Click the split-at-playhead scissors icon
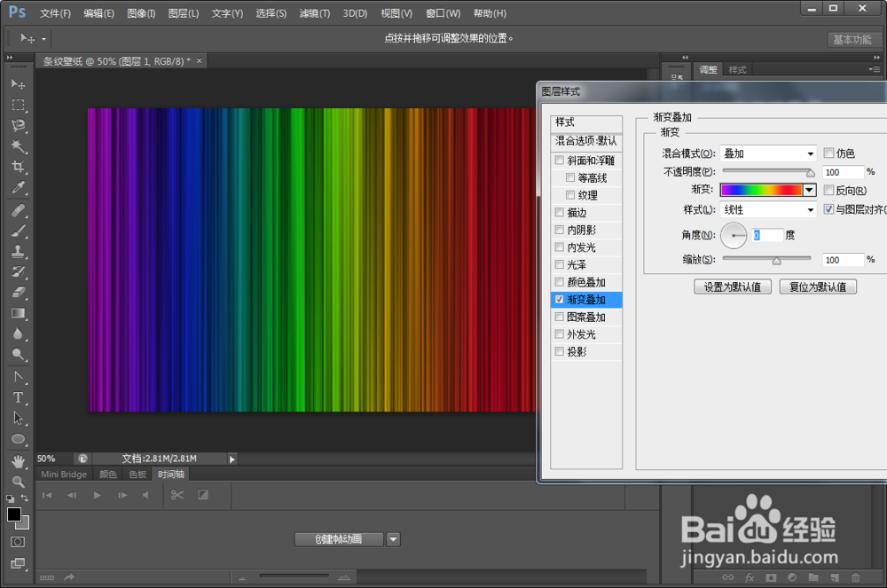Viewport: 887px width, 588px height. point(177,495)
